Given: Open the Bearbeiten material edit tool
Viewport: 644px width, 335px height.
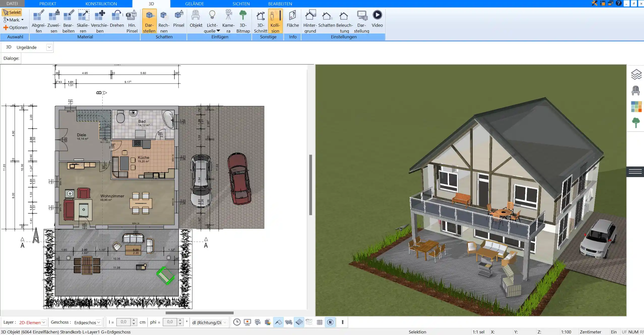Looking at the screenshot, I should coord(69,21).
